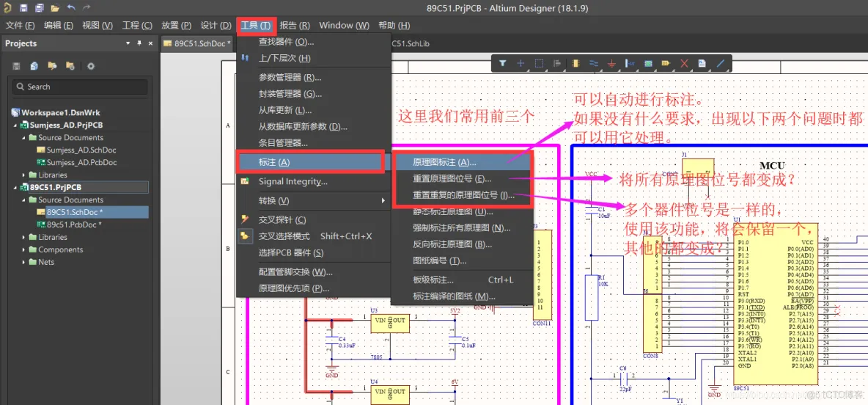Click the Projects panel Search field
868x405 pixels.
[x=80, y=87]
